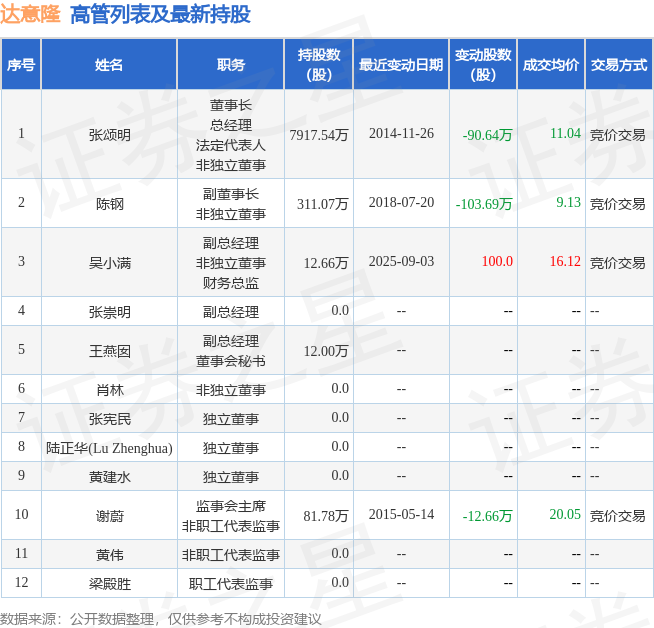The image size is (654, 628).
Task: Click the shareholding 12.00万
Action: coord(326,351)
